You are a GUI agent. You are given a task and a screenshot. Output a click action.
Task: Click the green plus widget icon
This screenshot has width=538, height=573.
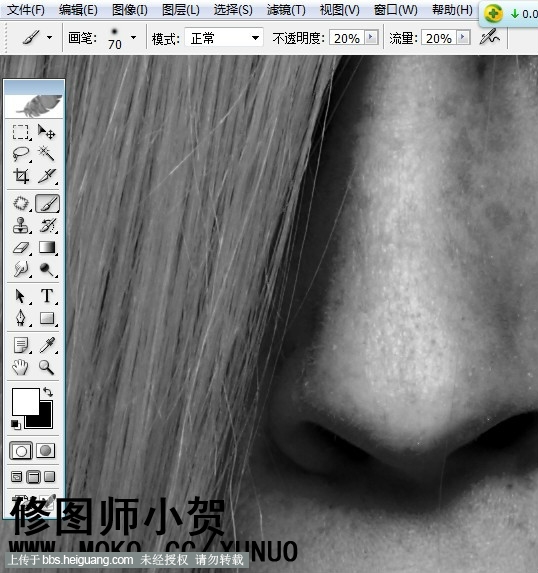tap(493, 14)
